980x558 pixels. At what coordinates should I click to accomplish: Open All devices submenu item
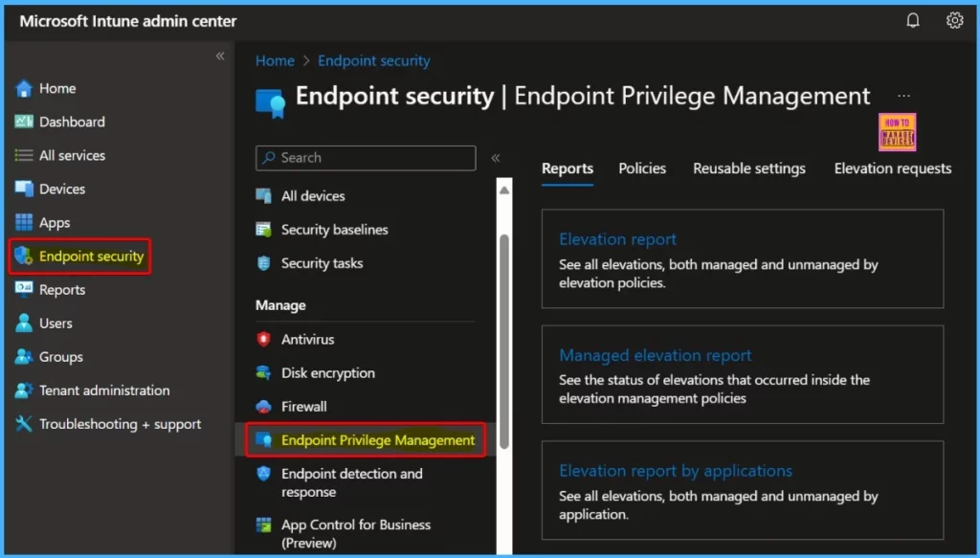tap(313, 196)
